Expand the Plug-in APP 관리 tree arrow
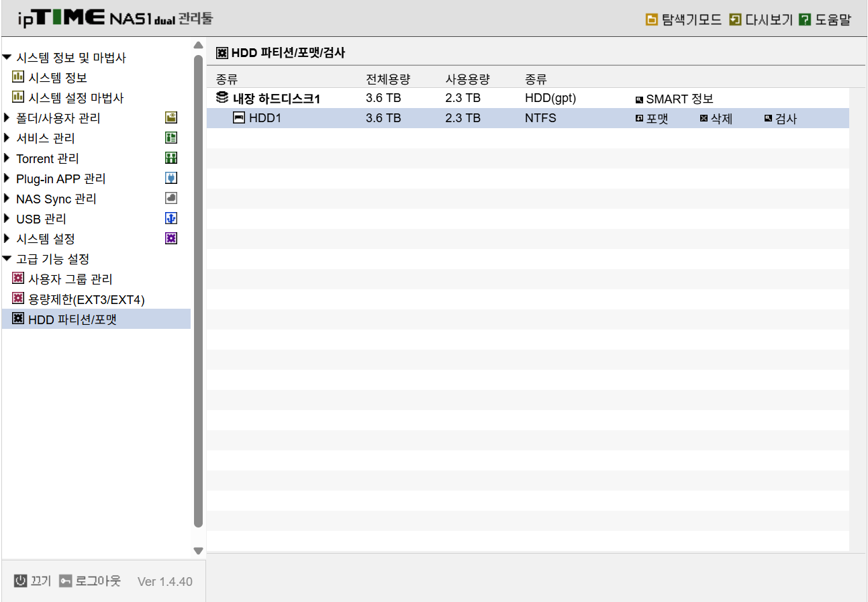The image size is (868, 602). click(7, 179)
